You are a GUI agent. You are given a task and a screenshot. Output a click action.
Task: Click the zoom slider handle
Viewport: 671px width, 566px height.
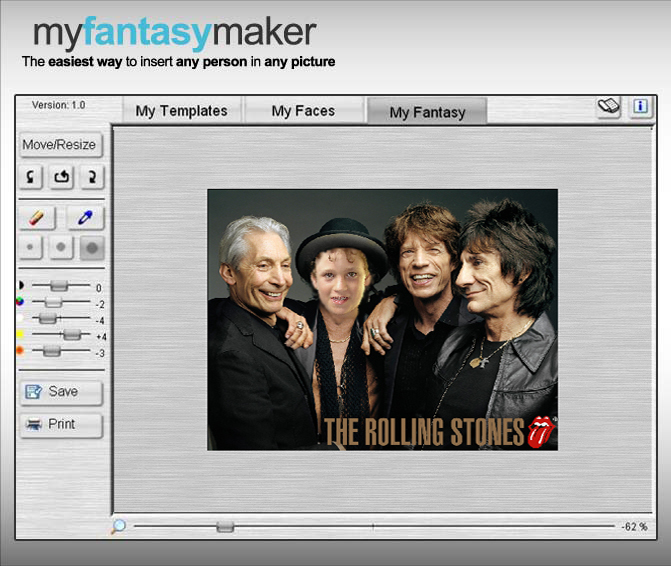[x=225, y=527]
